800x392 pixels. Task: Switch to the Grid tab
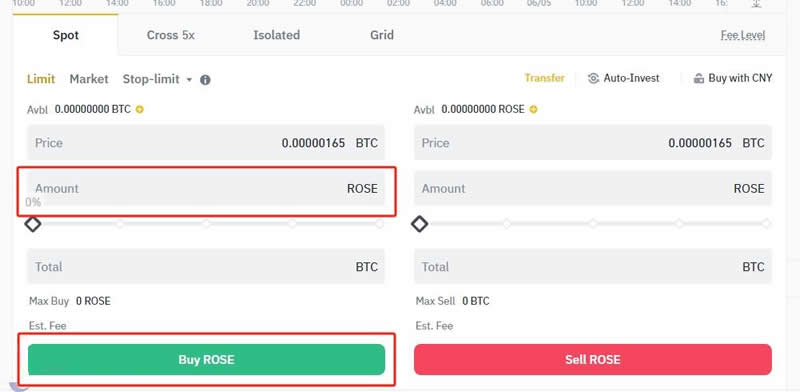(x=382, y=35)
